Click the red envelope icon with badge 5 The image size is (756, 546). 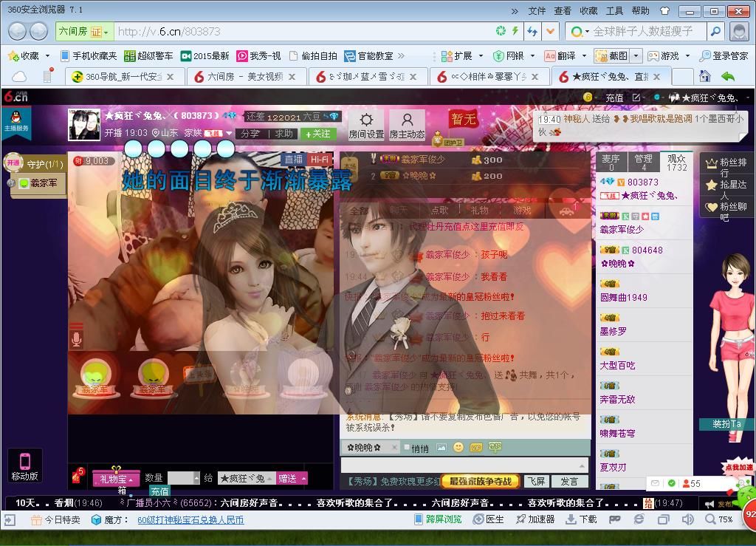(78, 476)
